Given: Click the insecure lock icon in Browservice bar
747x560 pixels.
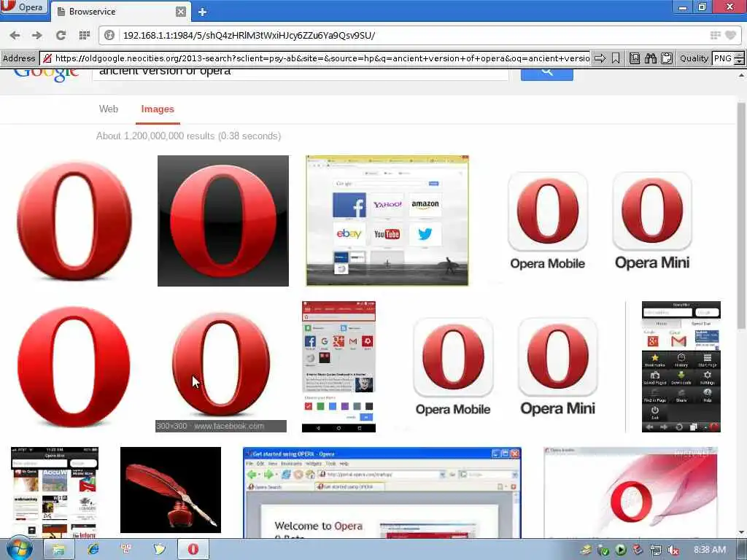Looking at the screenshot, I should (x=47, y=58).
